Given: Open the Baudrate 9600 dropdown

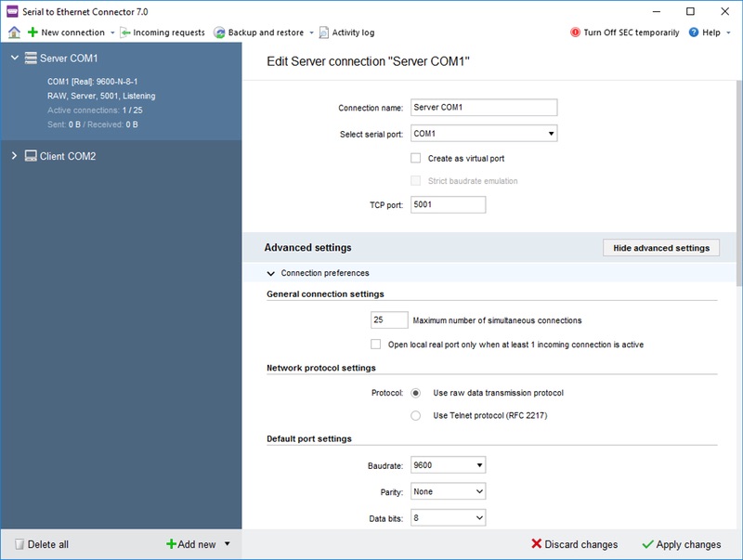Looking at the screenshot, I should point(448,465).
